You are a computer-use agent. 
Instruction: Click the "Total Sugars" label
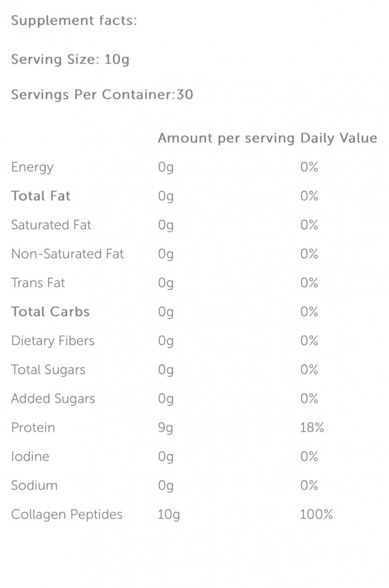click(48, 370)
